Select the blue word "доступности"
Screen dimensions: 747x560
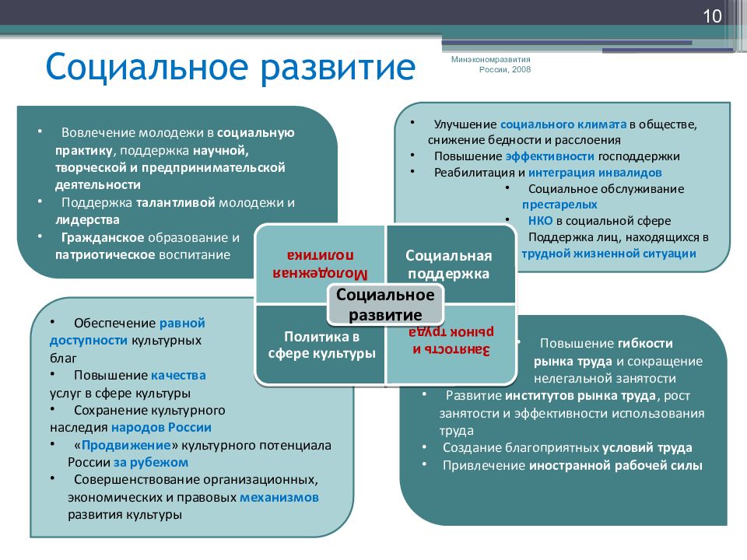(89, 341)
